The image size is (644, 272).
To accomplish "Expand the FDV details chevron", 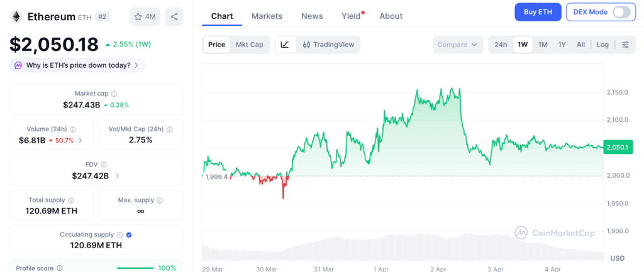I will [x=118, y=176].
